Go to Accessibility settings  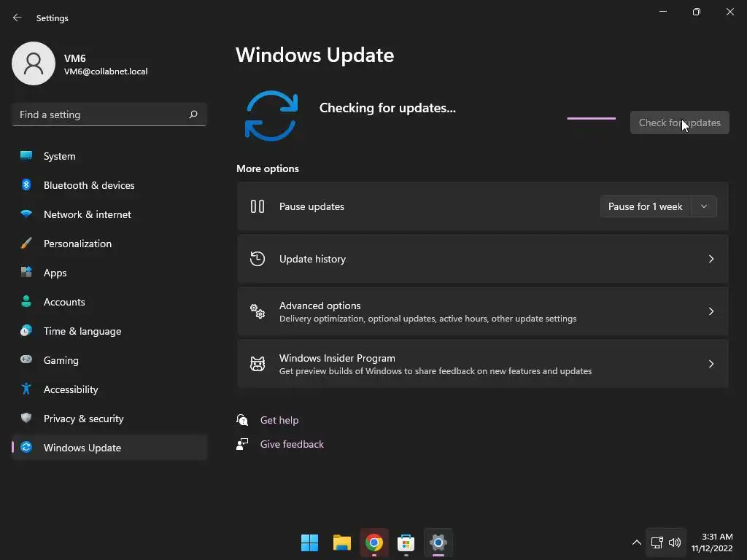click(x=109, y=389)
